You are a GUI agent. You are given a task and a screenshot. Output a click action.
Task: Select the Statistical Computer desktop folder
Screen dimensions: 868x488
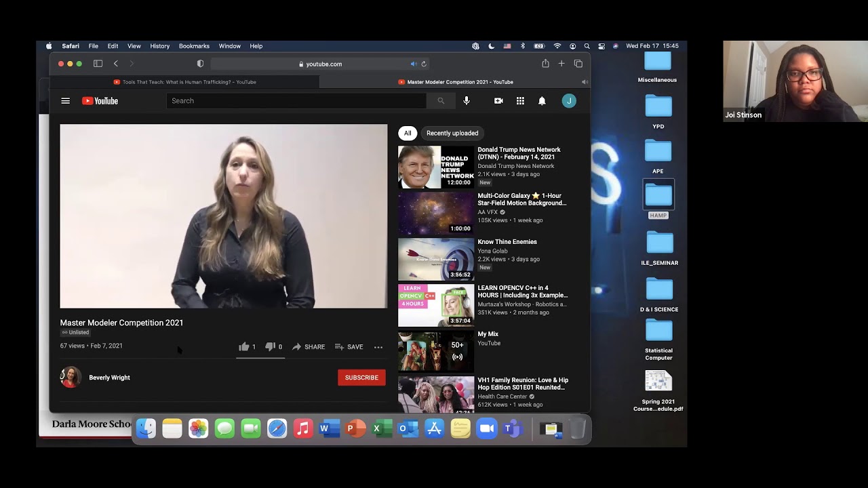point(658,340)
